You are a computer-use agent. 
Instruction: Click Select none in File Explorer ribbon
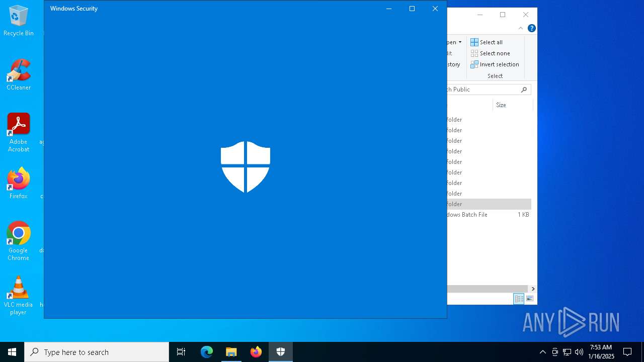point(490,53)
